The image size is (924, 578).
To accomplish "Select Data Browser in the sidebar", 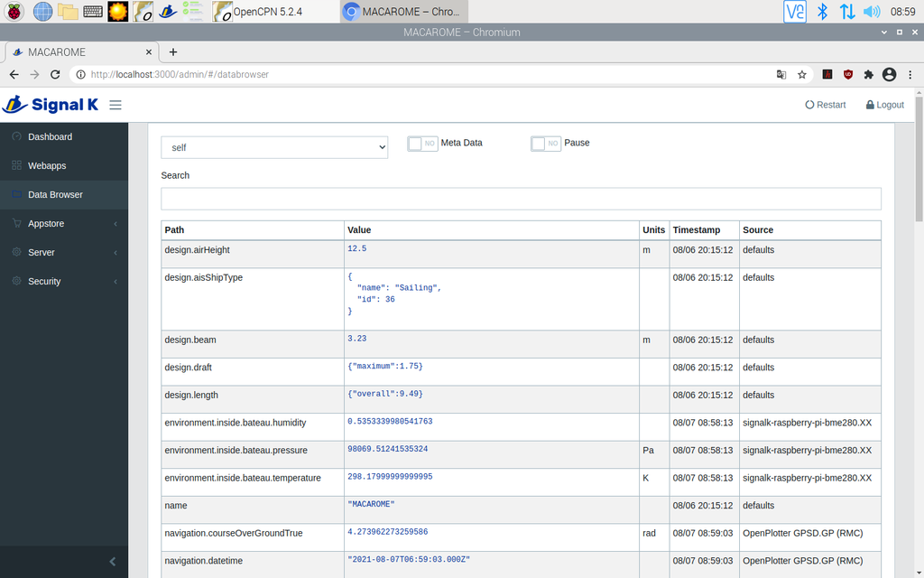I will click(x=64, y=195).
